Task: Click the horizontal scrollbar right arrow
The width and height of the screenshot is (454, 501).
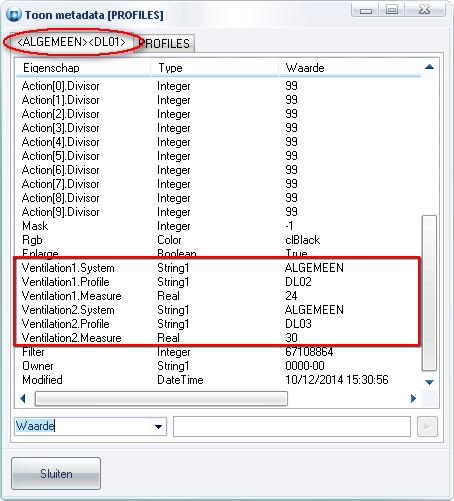Action: [x=413, y=398]
